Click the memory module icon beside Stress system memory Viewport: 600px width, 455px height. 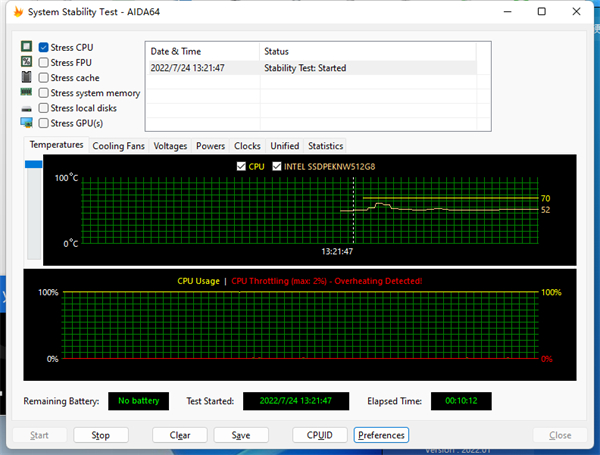(27, 93)
